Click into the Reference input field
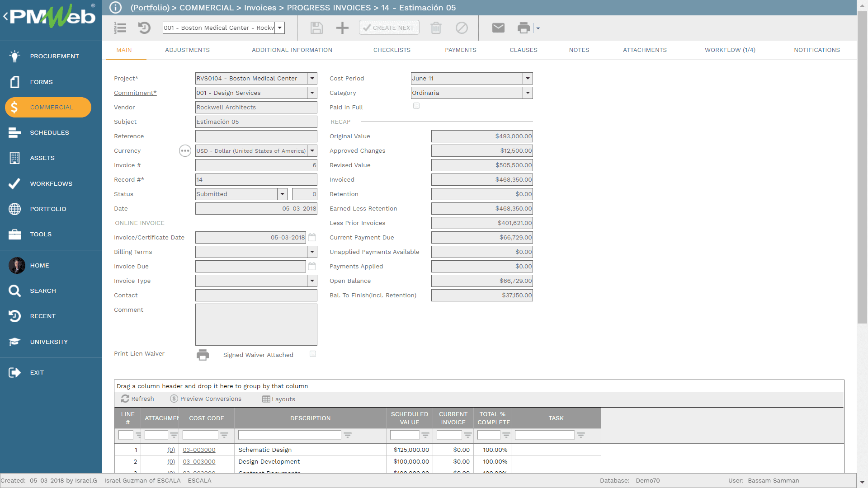The image size is (868, 488). (256, 136)
